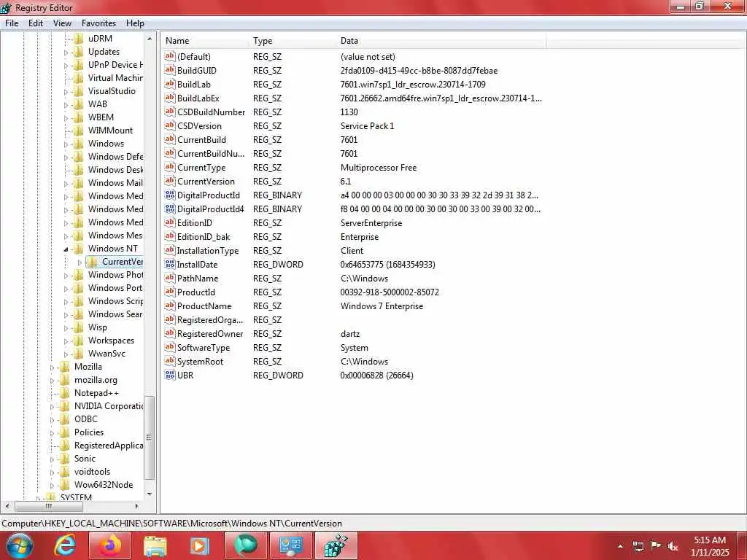
Task: Click the tree scrollbar up arrow
Action: tap(149, 39)
